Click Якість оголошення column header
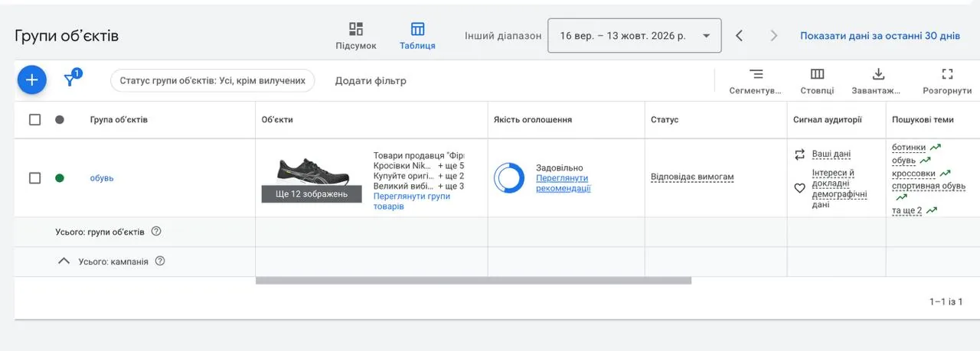Viewport: 980px width, 351px height. coord(533,120)
